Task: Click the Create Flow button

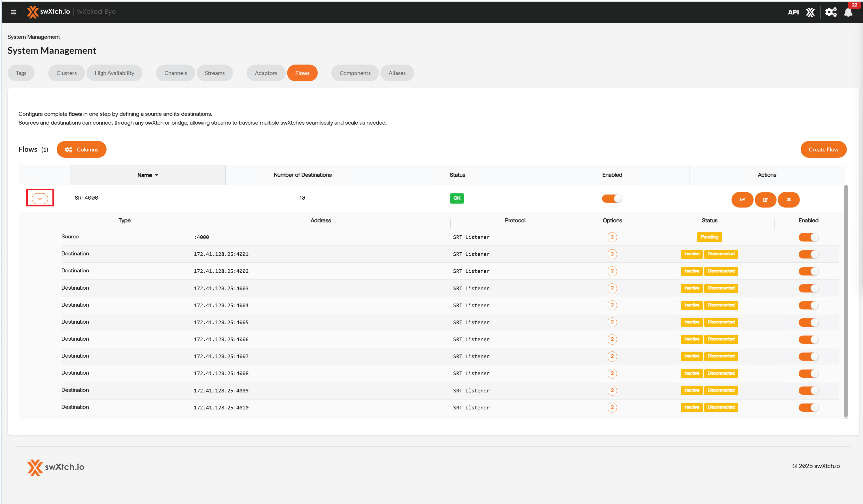Action: pyautogui.click(x=823, y=150)
